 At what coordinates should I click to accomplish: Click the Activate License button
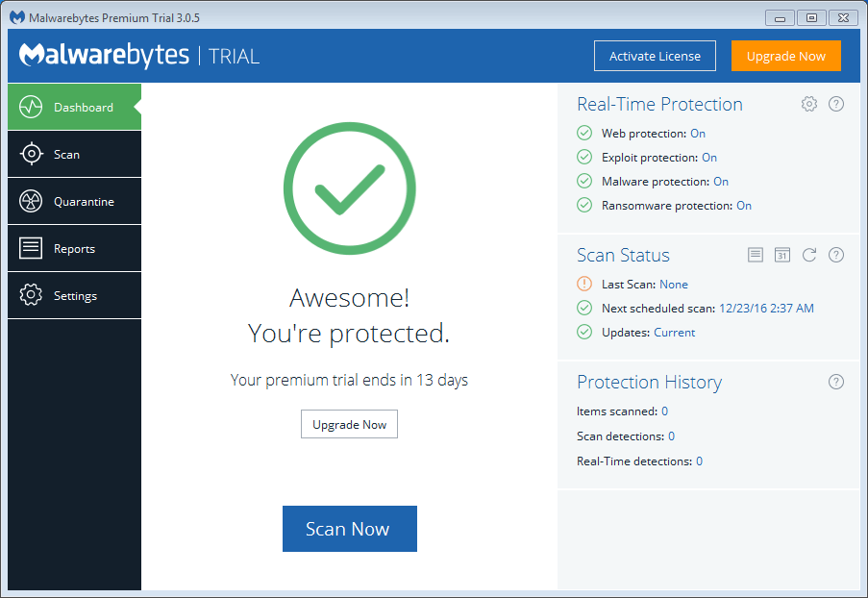(655, 56)
